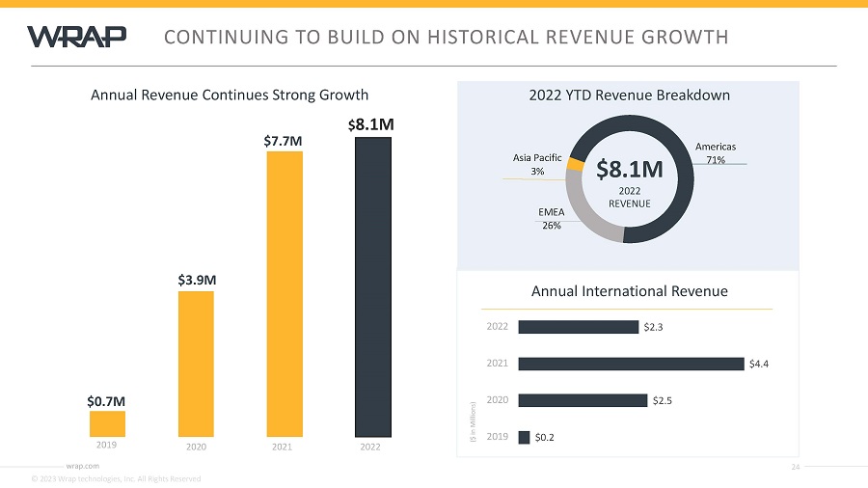The width and height of the screenshot is (868, 488).
Task: Click the gray EMEA donut segment
Action: pyautogui.click(x=584, y=207)
